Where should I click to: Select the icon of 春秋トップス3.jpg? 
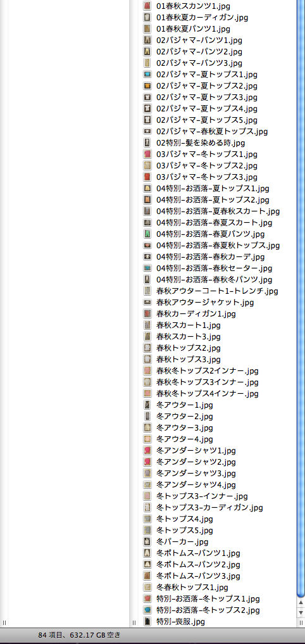click(147, 360)
